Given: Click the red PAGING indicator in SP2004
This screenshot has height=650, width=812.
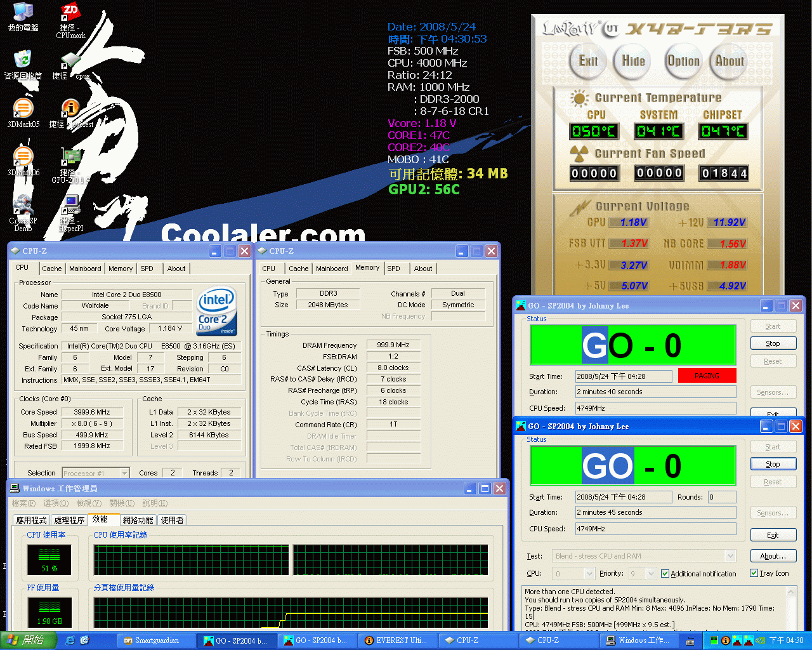Looking at the screenshot, I should tap(707, 376).
